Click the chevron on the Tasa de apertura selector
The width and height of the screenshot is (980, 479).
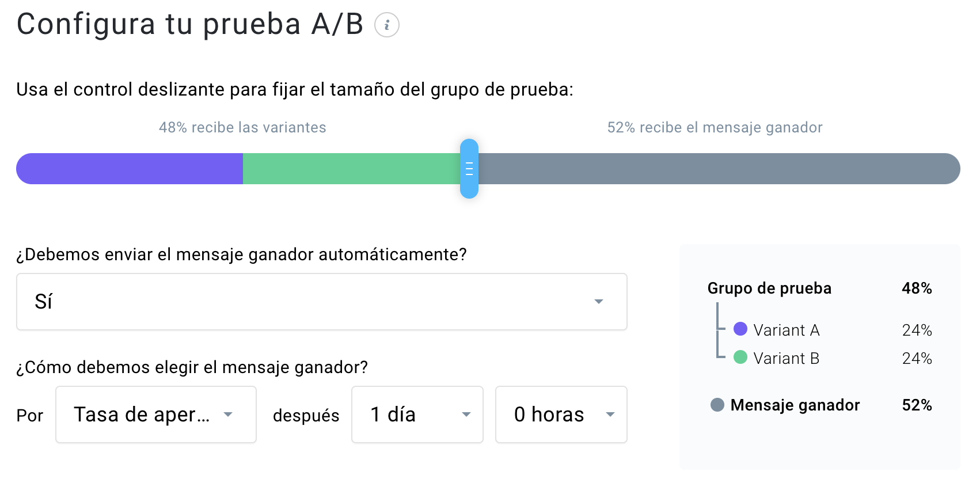click(230, 415)
